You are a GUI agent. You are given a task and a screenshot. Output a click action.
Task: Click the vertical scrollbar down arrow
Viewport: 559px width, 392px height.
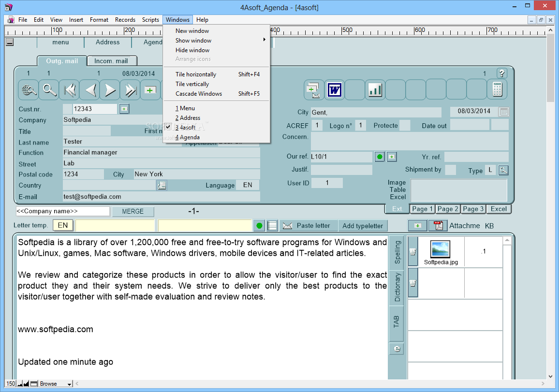[x=550, y=377]
